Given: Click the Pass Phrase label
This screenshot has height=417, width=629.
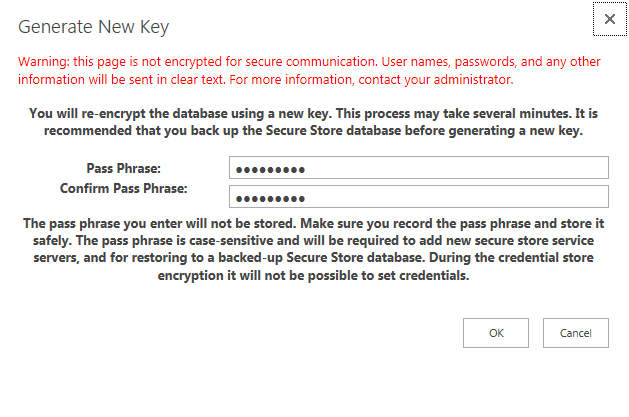Looking at the screenshot, I should [124, 168].
